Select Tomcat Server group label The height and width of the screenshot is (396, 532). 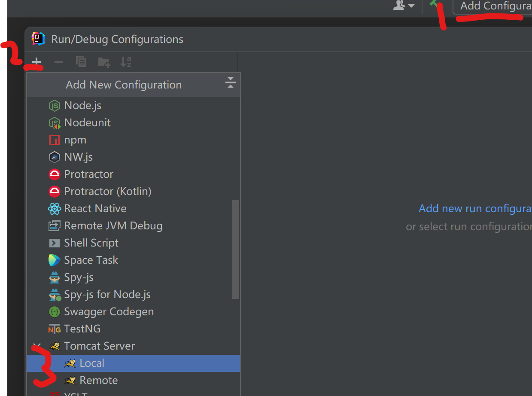pyautogui.click(x=99, y=346)
